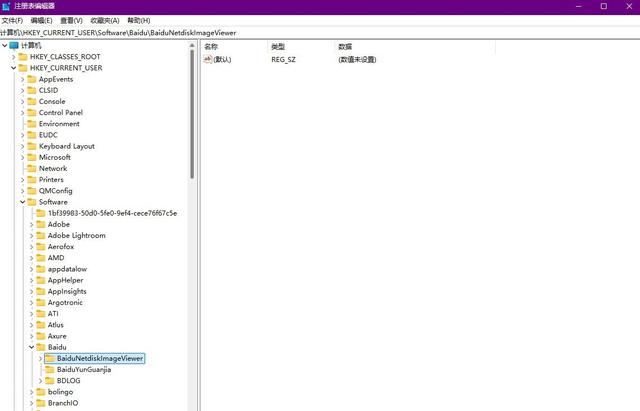
Task: Minimize the Registry Editor window
Action: point(579,6)
